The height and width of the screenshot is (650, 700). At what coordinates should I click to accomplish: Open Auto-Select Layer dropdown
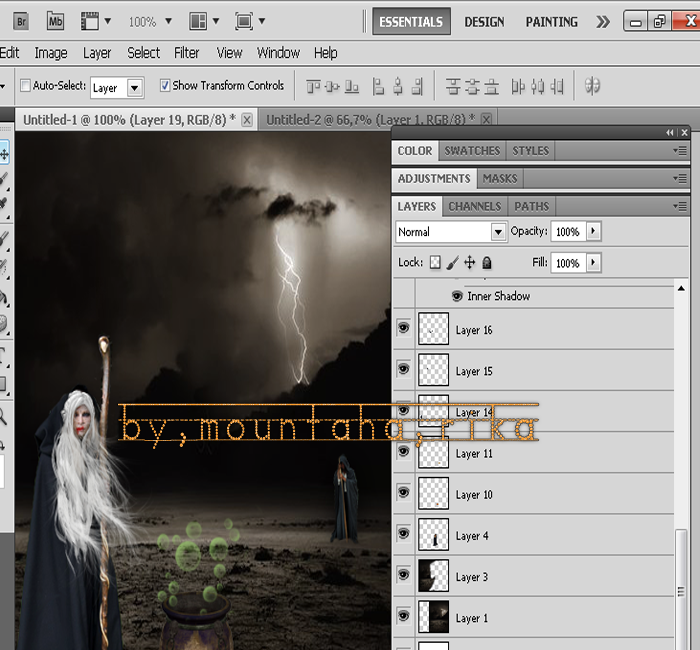[134, 88]
